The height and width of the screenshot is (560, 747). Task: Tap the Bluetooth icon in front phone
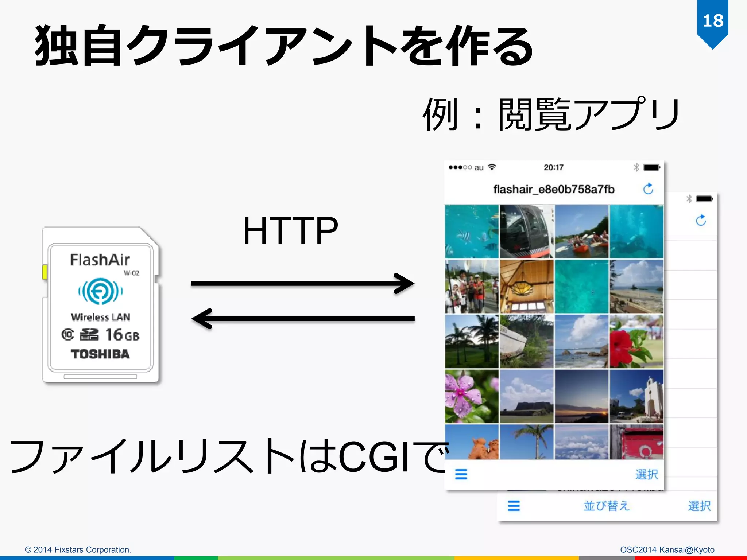click(x=636, y=167)
